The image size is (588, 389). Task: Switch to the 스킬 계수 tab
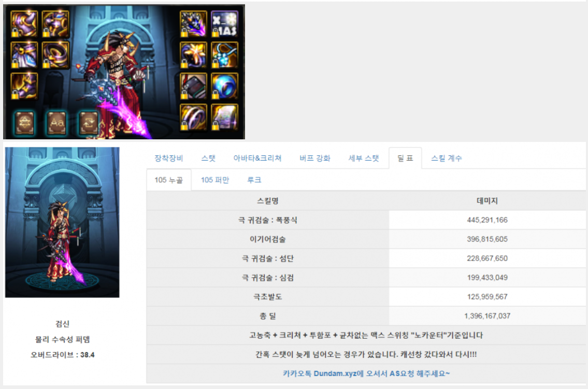tap(446, 158)
